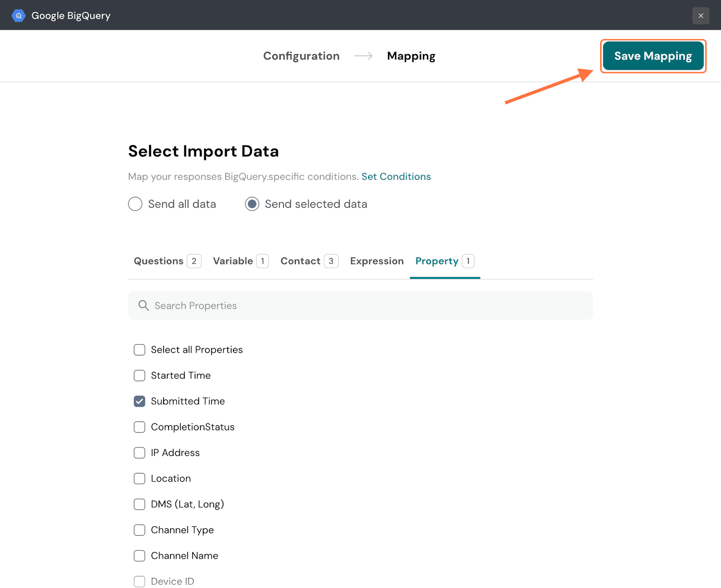Go back to the Configuration step
The image size is (721, 588).
pos(301,56)
